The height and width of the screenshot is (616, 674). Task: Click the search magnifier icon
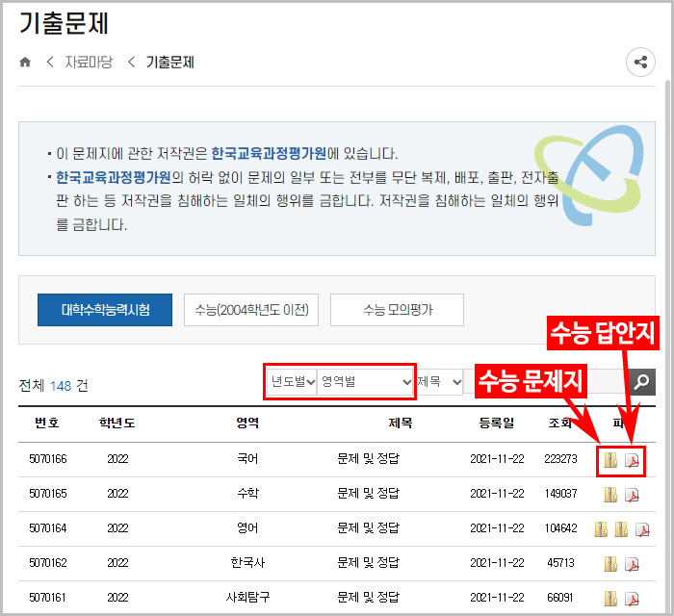tap(642, 381)
